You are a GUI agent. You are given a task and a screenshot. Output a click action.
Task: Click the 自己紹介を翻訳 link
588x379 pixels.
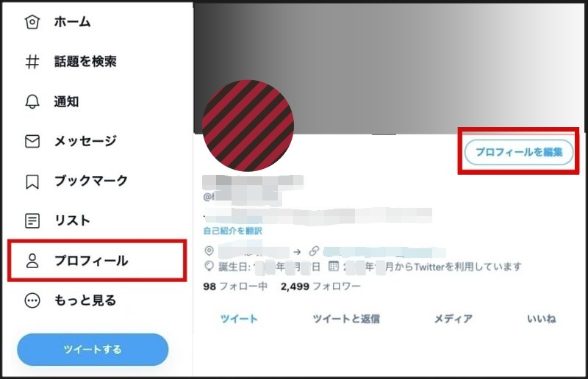point(232,231)
